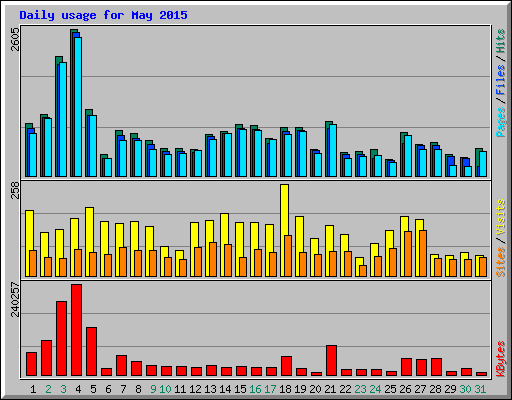
Task: Click day 25 axis label
Action: tap(390, 389)
